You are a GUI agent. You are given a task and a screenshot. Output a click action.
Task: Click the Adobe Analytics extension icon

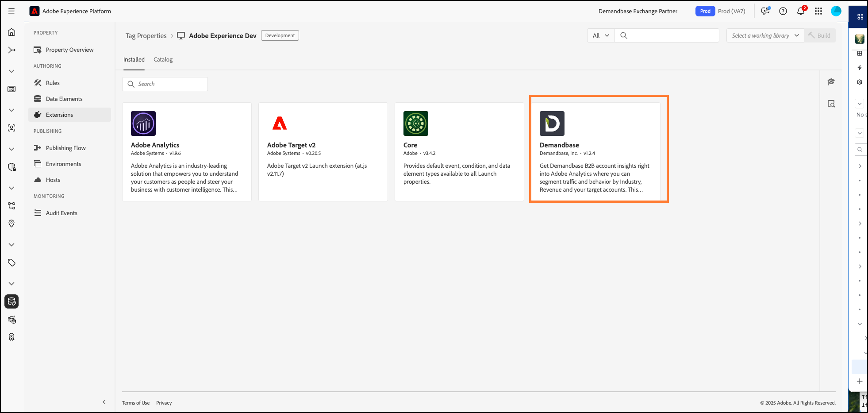coord(143,124)
